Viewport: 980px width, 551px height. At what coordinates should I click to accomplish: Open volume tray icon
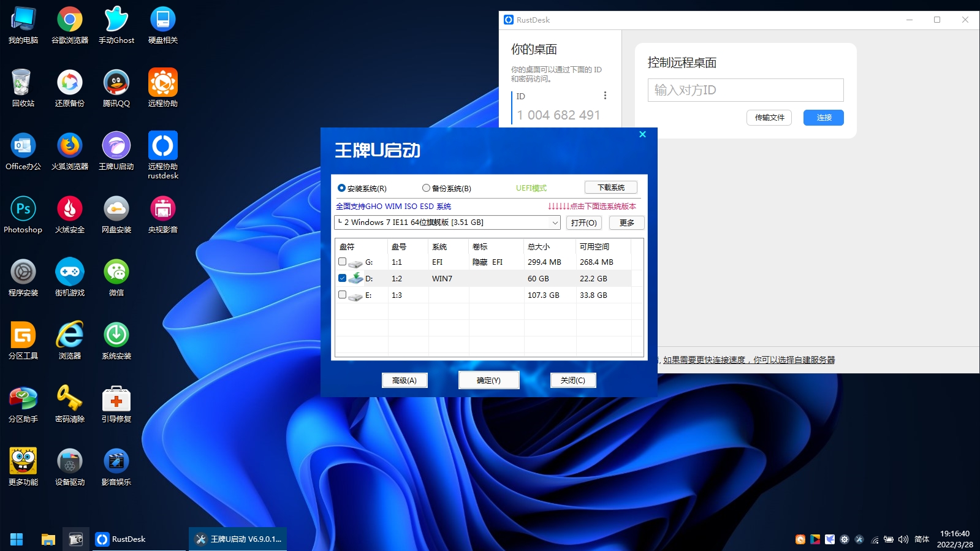903,539
